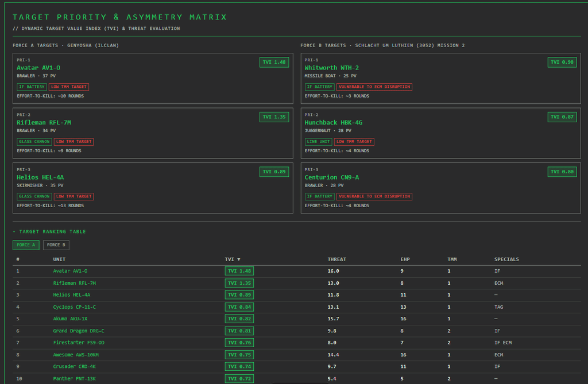
Task: Sort by the THREAT column header
Action: click(336, 259)
